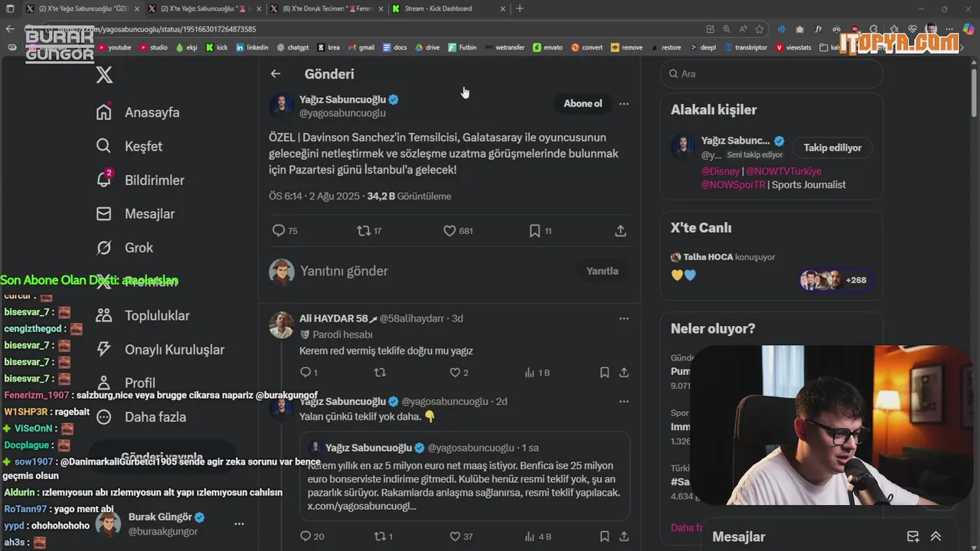
Task: Click the Abone ol button
Action: pyautogui.click(x=583, y=103)
